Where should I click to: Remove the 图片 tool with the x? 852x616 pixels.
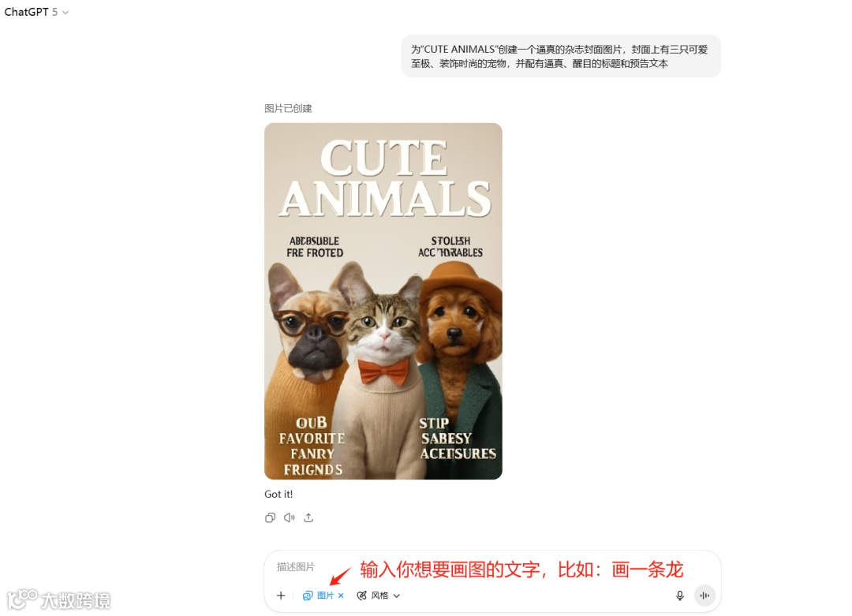click(x=341, y=595)
